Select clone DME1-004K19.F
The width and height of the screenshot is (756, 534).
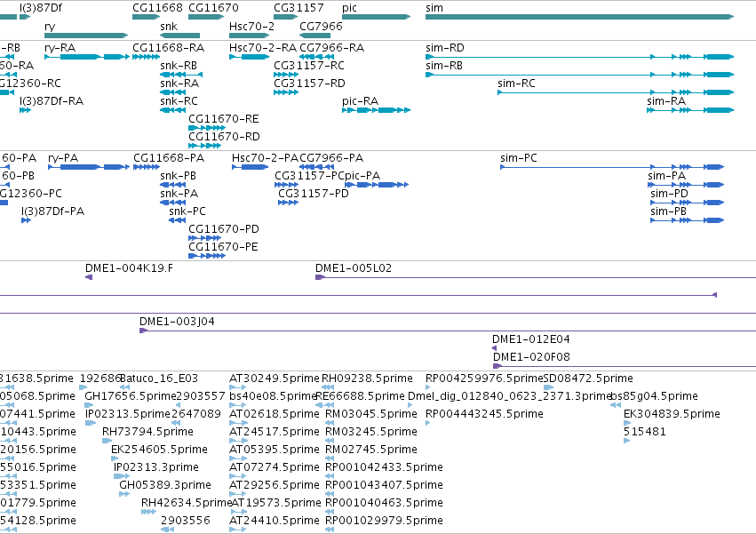[89, 277]
